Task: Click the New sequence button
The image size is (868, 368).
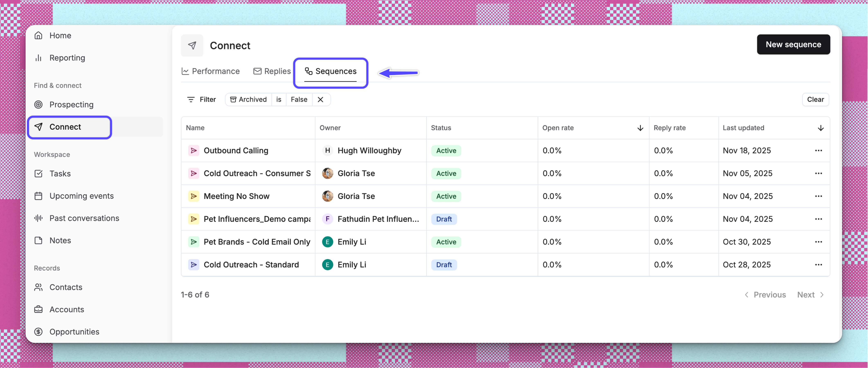Action: coord(793,44)
